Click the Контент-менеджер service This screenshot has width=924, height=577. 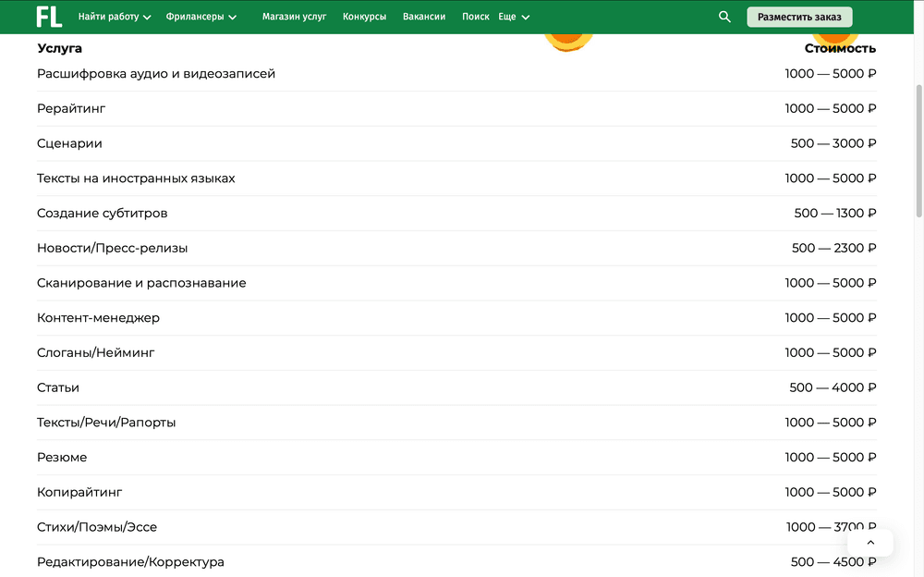98,317
